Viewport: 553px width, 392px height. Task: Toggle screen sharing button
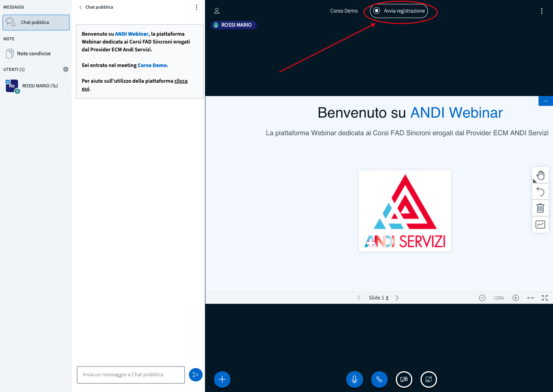point(429,379)
